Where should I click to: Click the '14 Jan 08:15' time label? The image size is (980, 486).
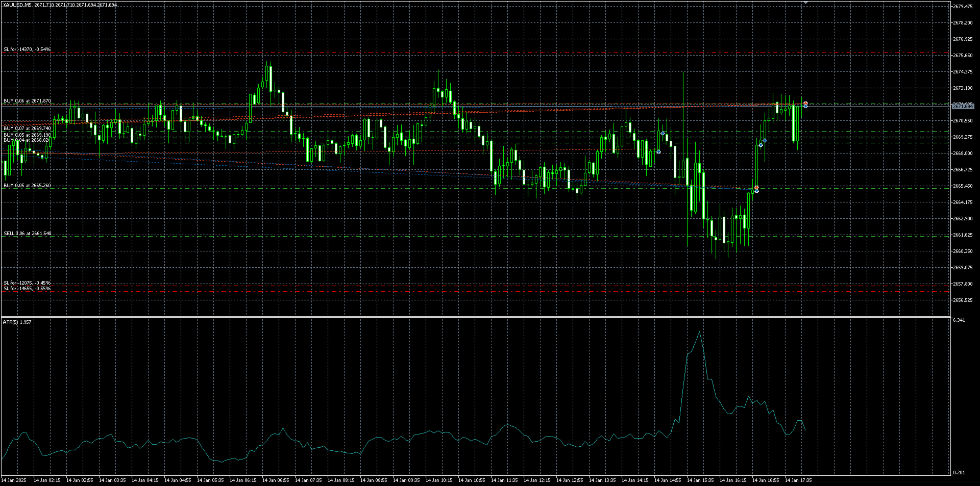341,480
